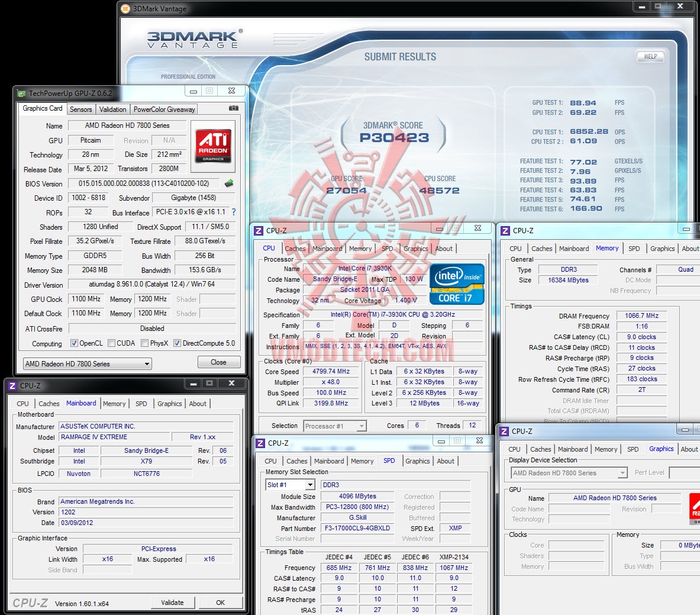The image size is (700, 615).
Task: Click the Multiplier value x 48.0
Action: [331, 382]
